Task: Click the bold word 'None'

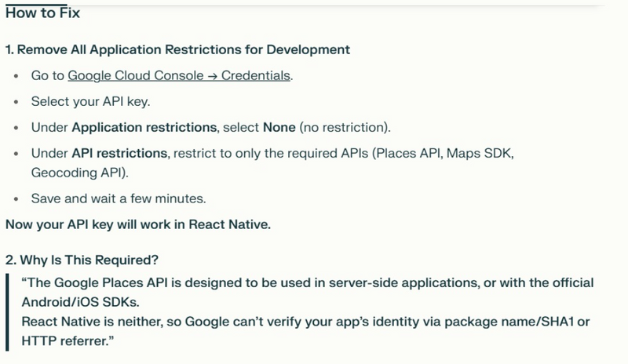Action: (x=279, y=127)
